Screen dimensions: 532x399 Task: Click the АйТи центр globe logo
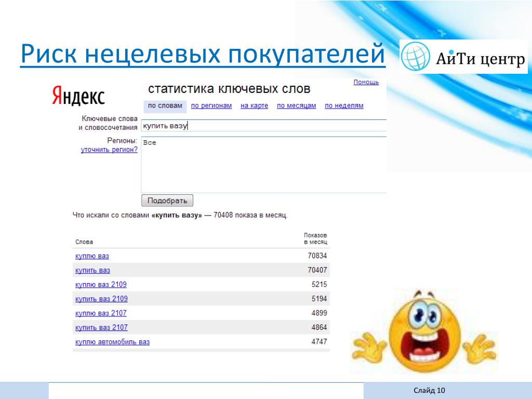tap(415, 56)
